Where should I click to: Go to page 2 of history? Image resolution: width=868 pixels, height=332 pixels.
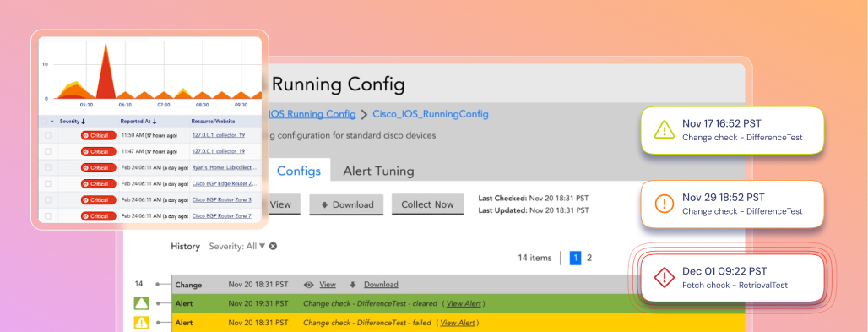coord(589,258)
